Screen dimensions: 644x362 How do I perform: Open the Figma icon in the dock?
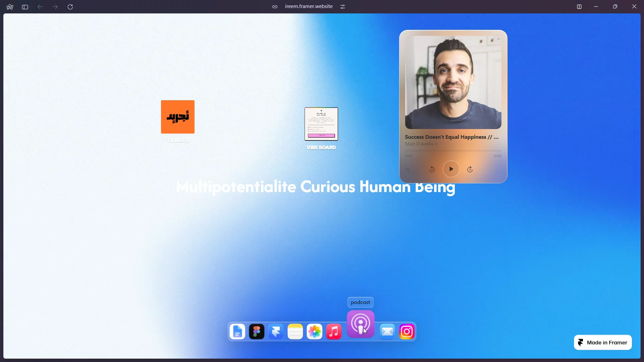[257, 332]
